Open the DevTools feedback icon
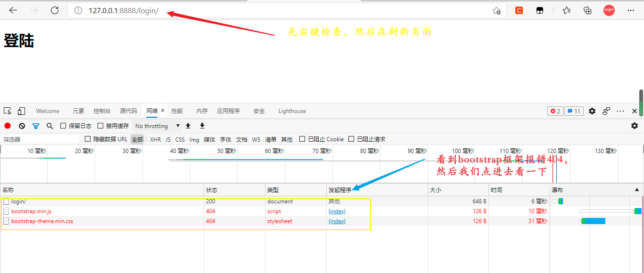This screenshot has width=644, height=273. click(606, 111)
